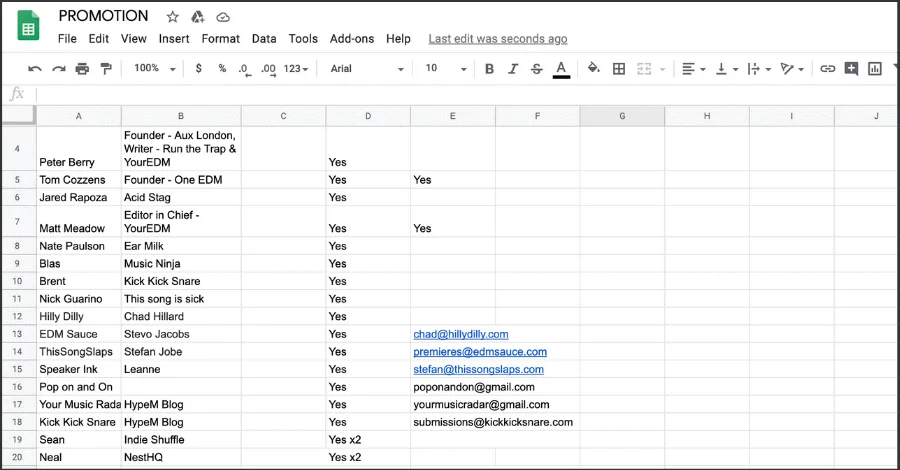Open the zoom level 100% dropdown
The width and height of the screenshot is (900, 470).
[155, 68]
